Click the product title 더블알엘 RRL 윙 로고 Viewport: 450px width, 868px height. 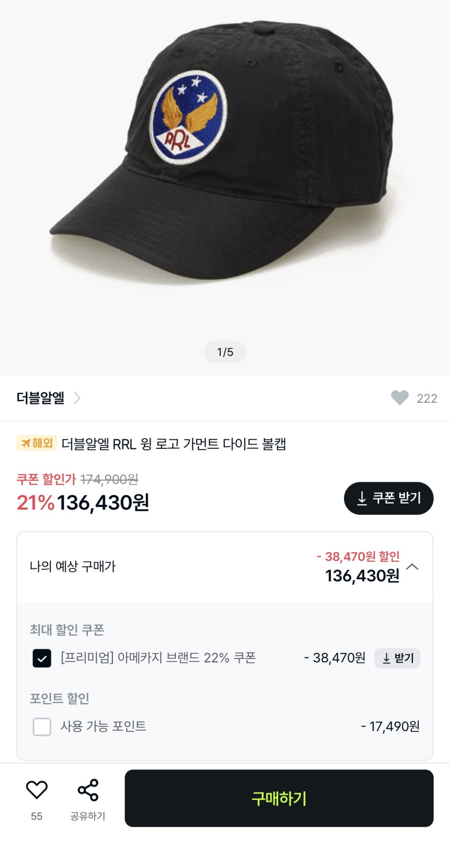(x=174, y=444)
